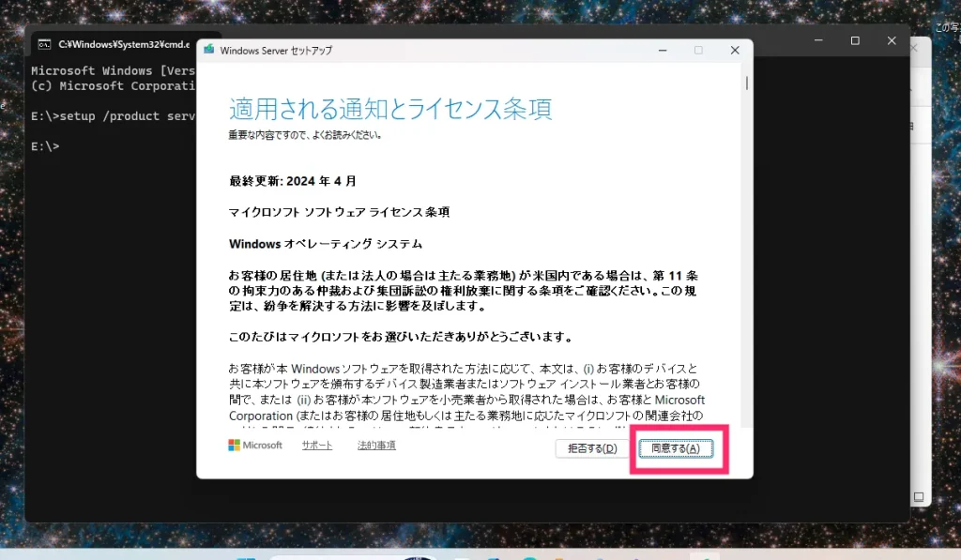Click the Windows Server setup title icon
The width and height of the screenshot is (961, 560).
[x=209, y=50]
